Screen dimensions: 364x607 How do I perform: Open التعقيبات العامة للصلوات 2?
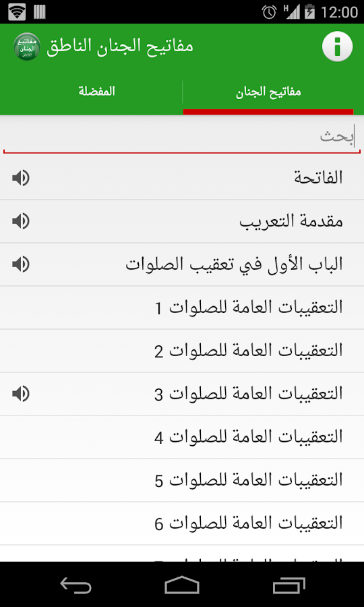click(182, 351)
